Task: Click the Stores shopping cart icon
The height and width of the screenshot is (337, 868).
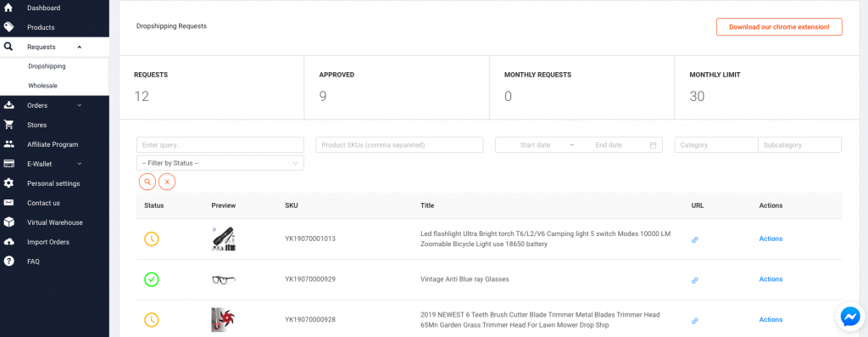Action: tap(8, 125)
